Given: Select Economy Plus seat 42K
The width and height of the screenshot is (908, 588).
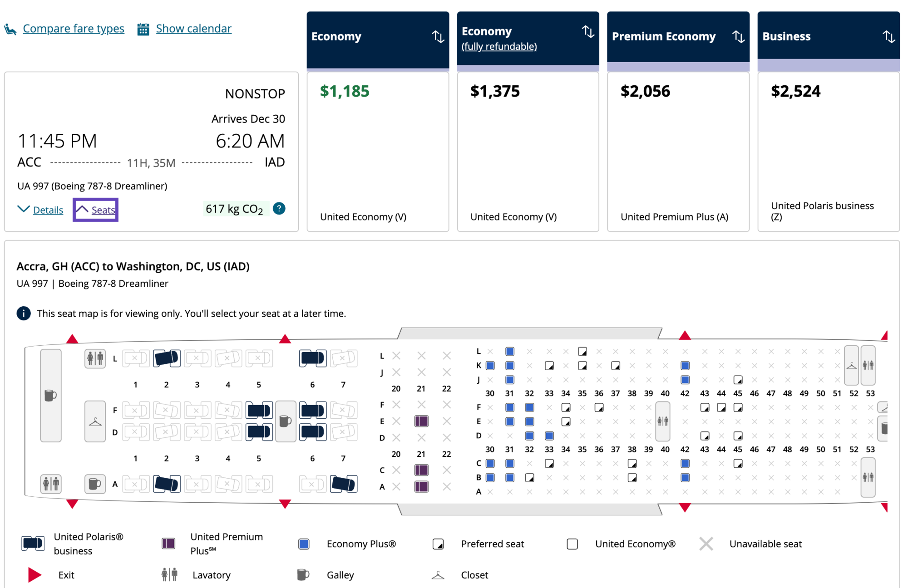Looking at the screenshot, I should [685, 366].
